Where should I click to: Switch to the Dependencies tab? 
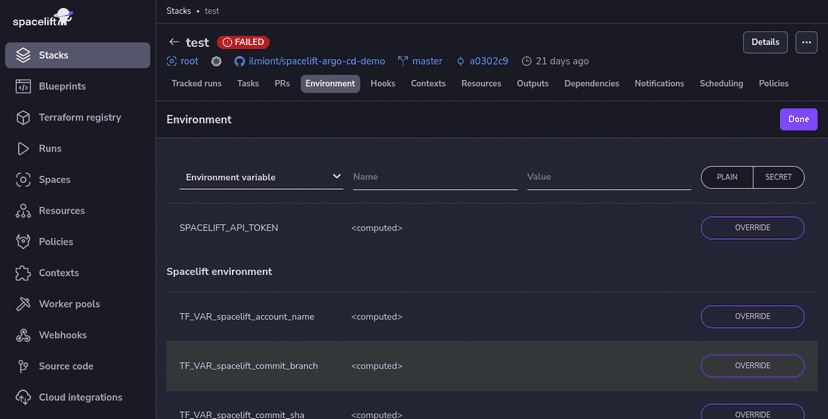pos(591,84)
